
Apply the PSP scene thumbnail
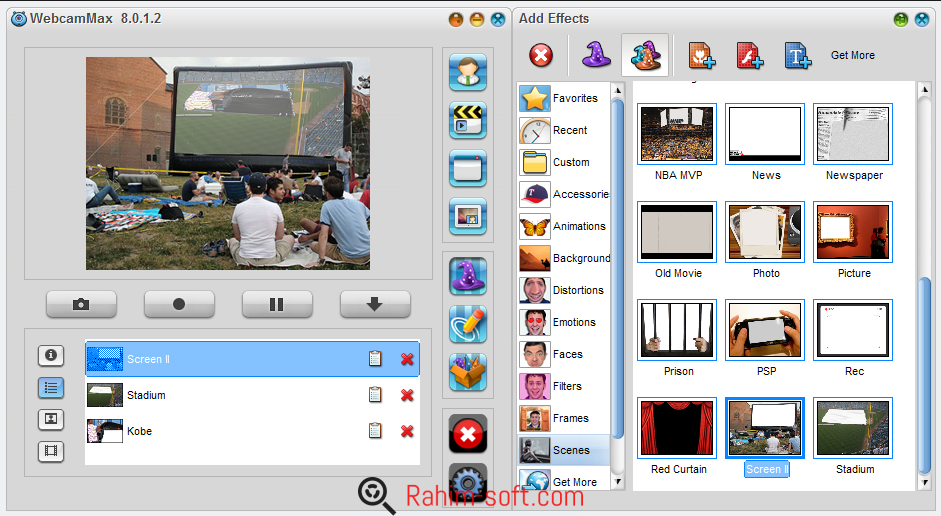[765, 330]
